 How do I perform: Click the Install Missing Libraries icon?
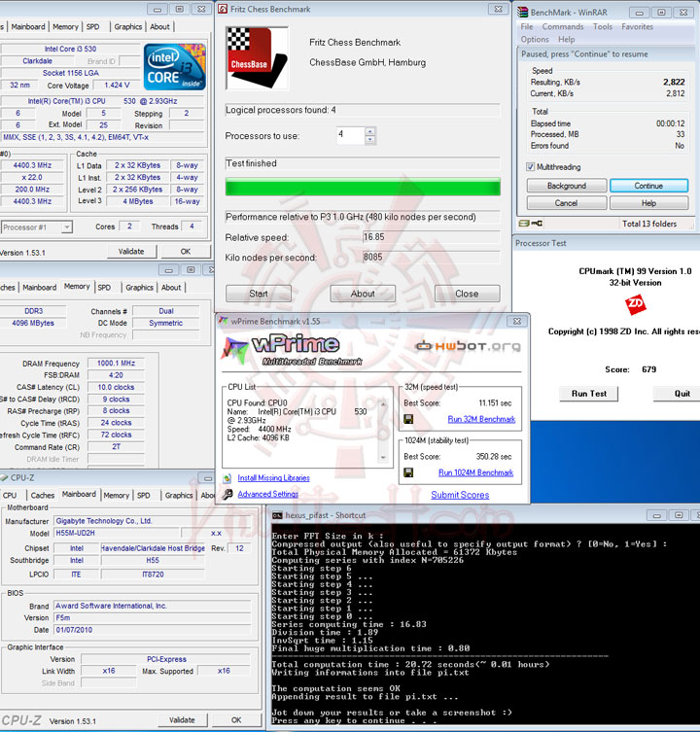click(227, 478)
